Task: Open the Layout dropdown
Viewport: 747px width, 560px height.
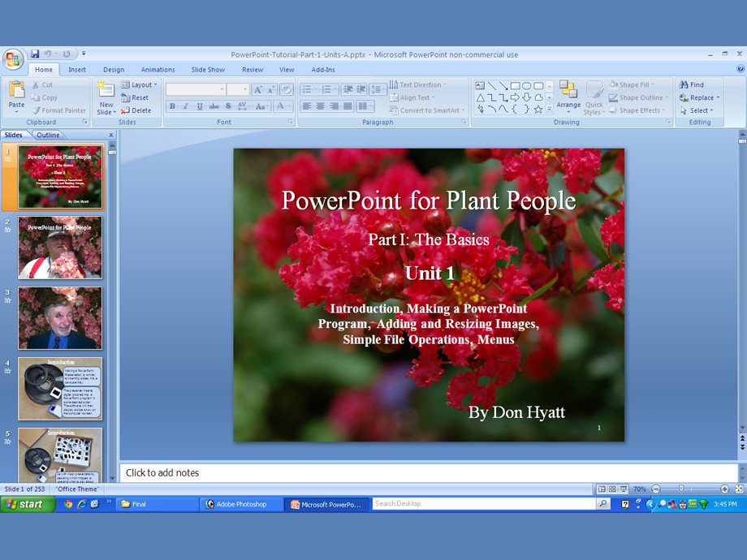Action: [140, 84]
